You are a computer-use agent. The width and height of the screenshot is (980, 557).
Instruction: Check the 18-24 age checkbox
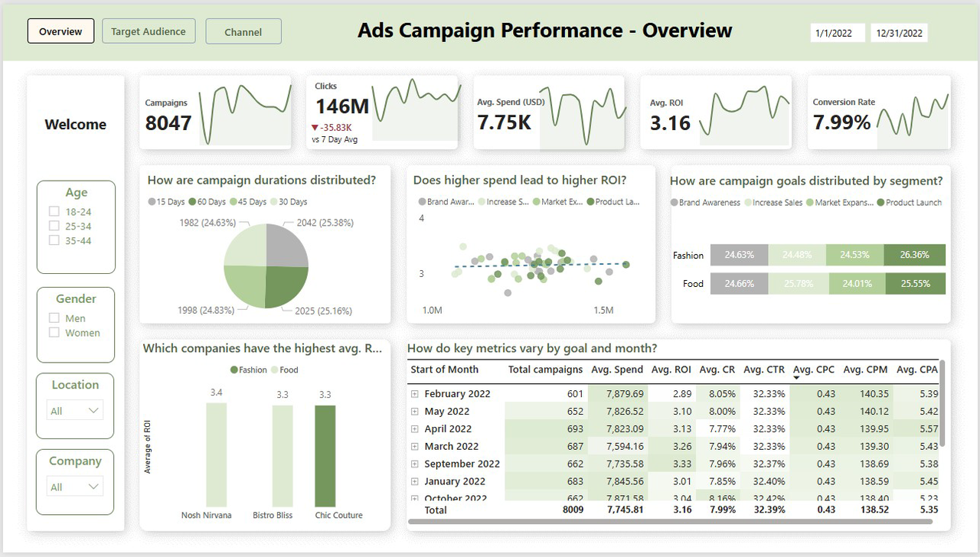[54, 212]
